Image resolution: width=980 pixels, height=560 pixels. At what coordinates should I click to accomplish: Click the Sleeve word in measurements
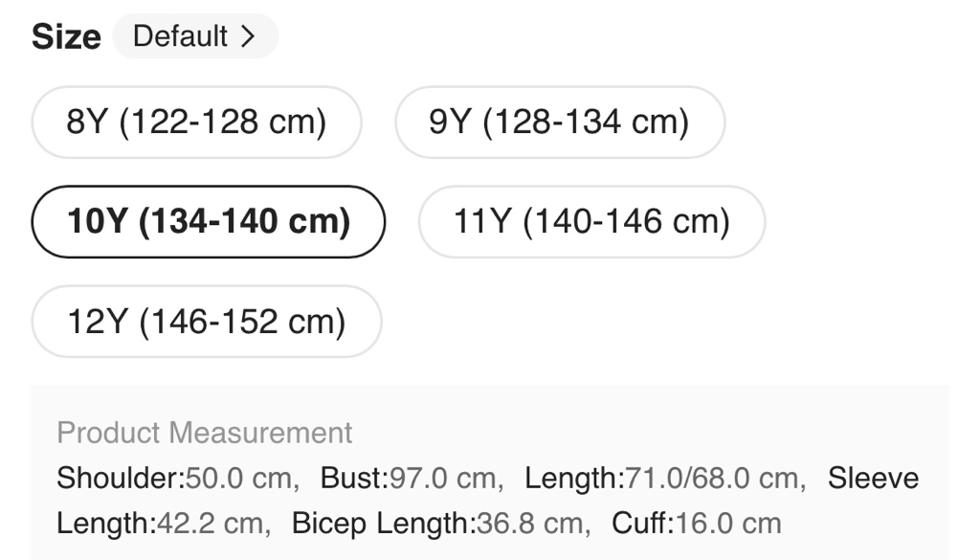coord(873,478)
